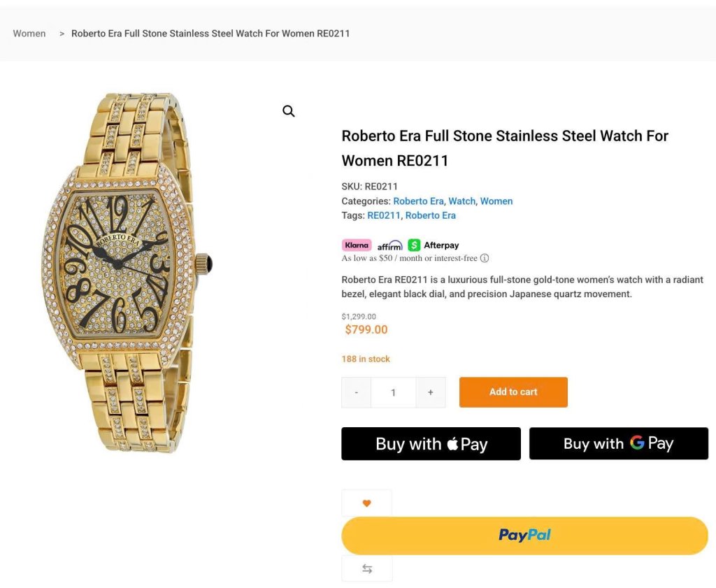Click the compare arrows icon
The image size is (716, 588).
(x=366, y=568)
